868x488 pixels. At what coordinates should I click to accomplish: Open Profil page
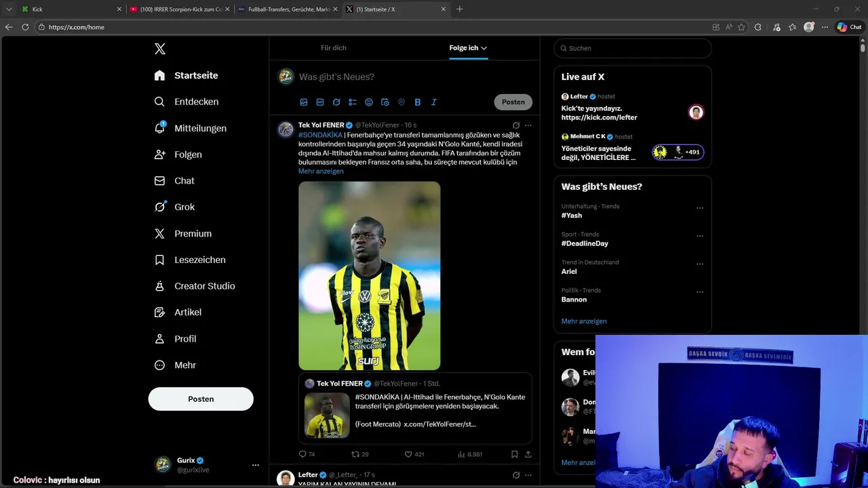174,339
